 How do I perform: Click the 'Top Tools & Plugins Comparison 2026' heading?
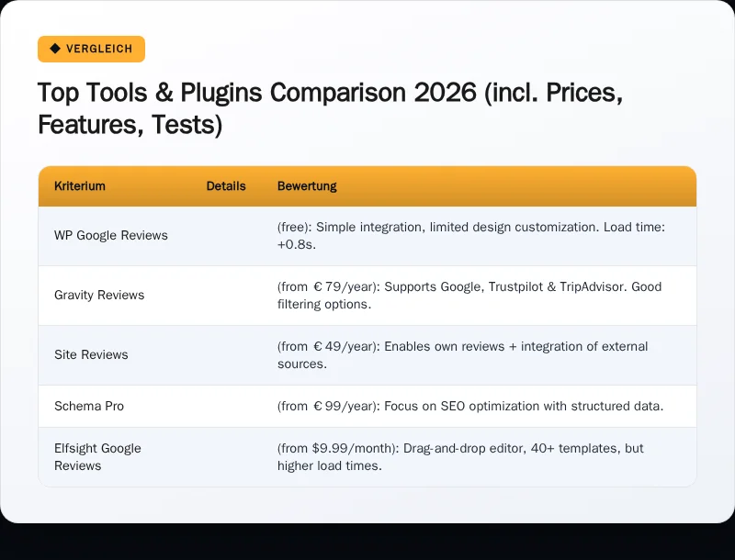coord(330,108)
